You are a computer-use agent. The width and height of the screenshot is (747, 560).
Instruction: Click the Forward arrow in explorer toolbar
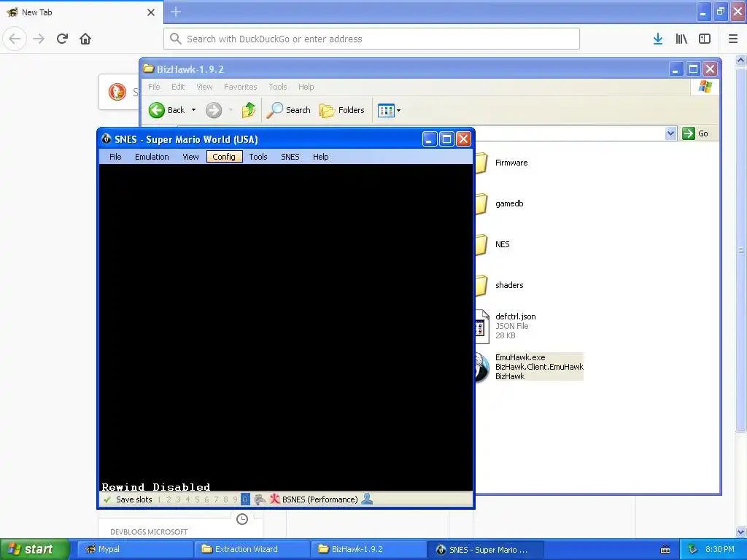coord(214,110)
